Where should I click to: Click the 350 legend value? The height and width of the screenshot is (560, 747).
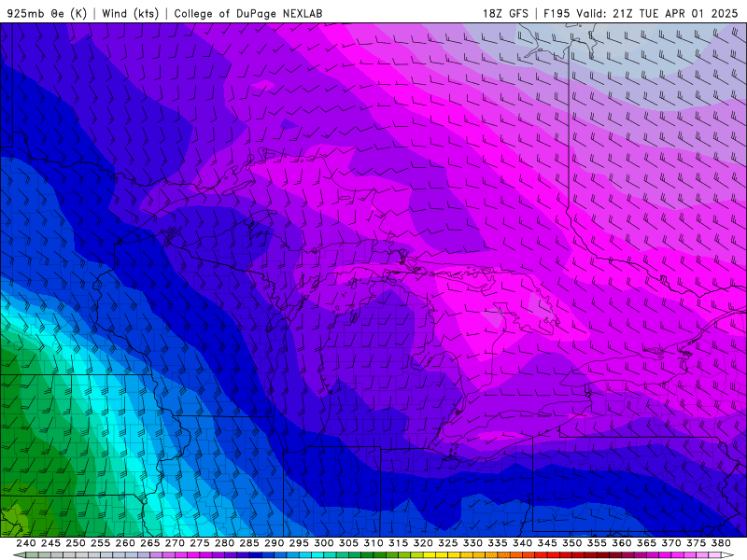[x=571, y=543]
